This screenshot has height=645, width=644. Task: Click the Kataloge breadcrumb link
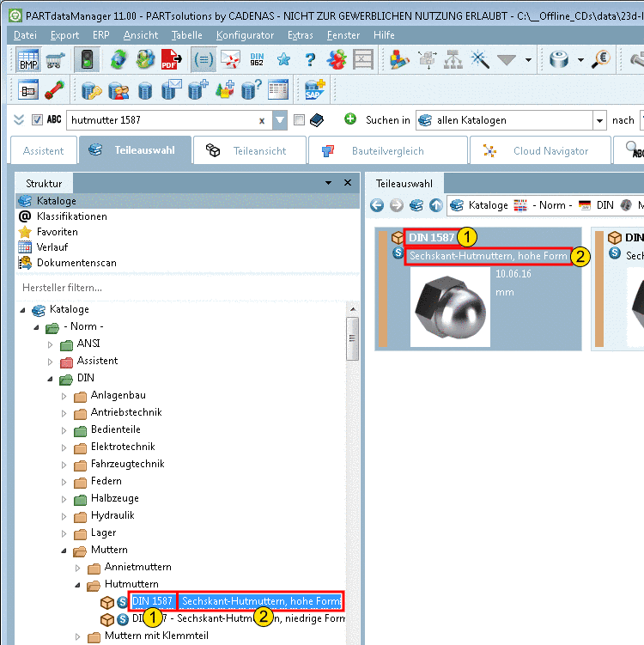coord(488,205)
